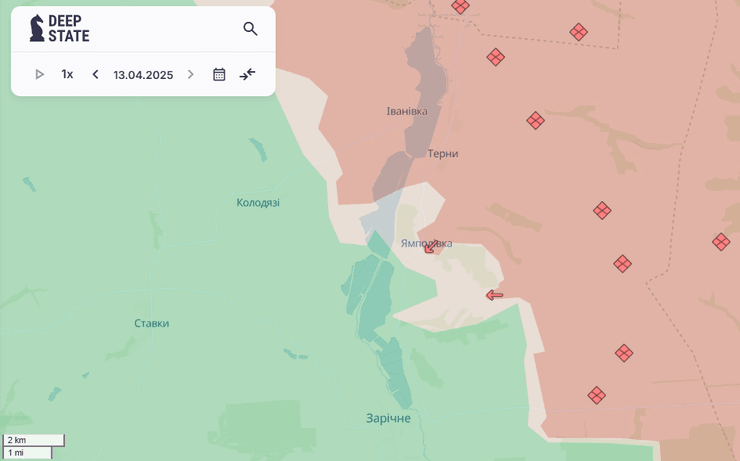Go to the previous date

point(95,74)
